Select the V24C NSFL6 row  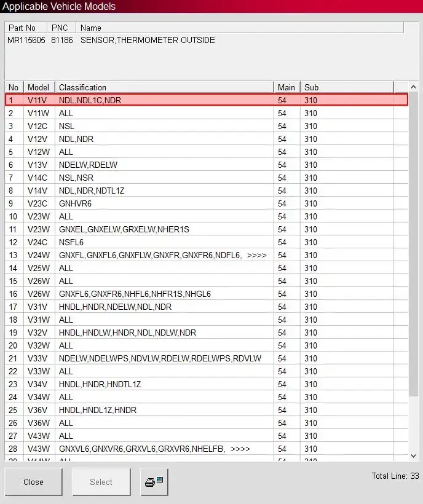coord(207,242)
